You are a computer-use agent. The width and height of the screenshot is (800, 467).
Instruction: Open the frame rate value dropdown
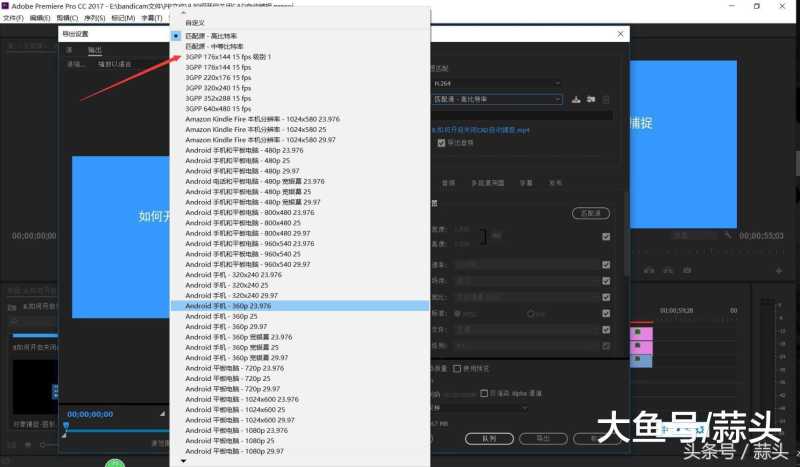click(527, 264)
